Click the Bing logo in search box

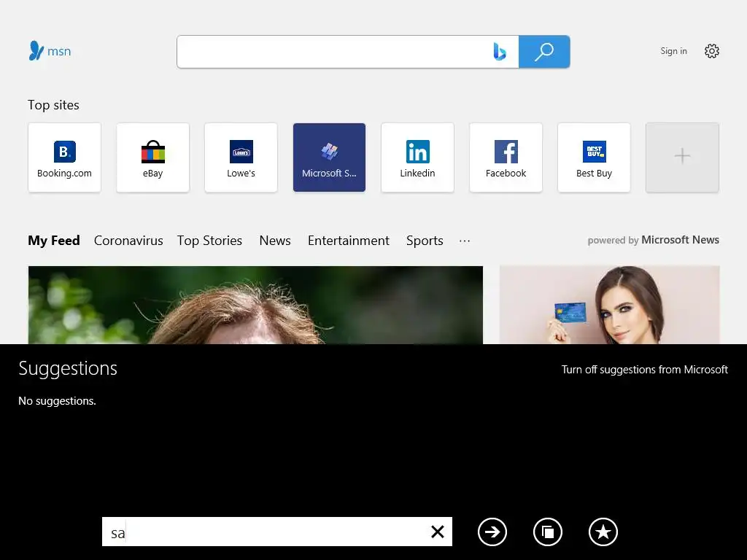[499, 52]
